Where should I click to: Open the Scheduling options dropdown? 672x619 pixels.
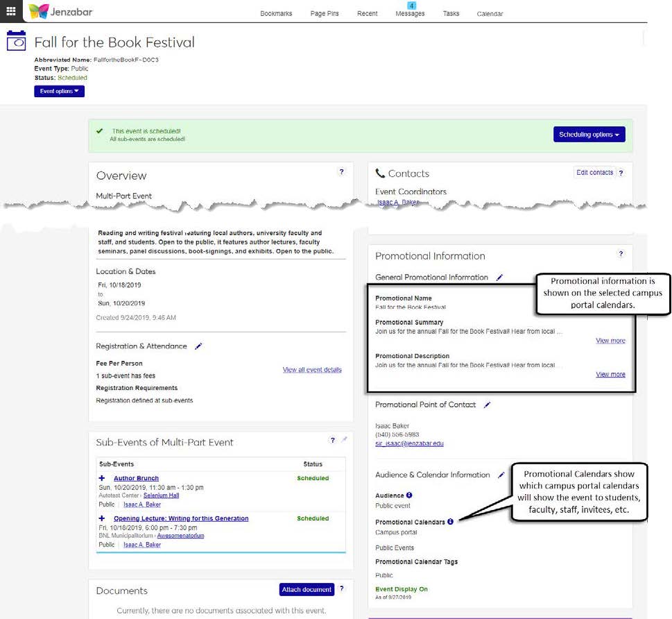pos(589,135)
